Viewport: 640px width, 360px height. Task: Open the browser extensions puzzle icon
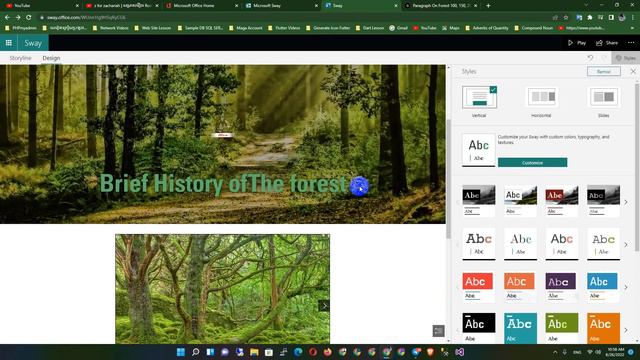tap(590, 18)
